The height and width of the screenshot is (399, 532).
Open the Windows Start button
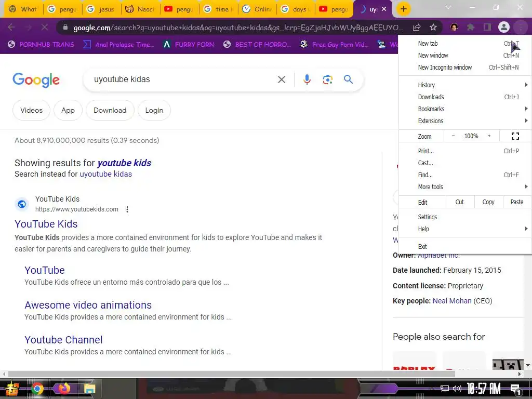[12, 389]
